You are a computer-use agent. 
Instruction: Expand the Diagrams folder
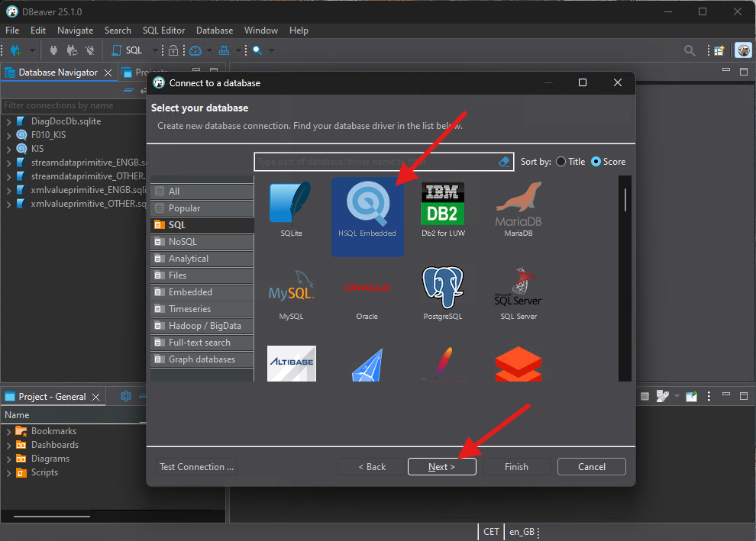click(8, 459)
